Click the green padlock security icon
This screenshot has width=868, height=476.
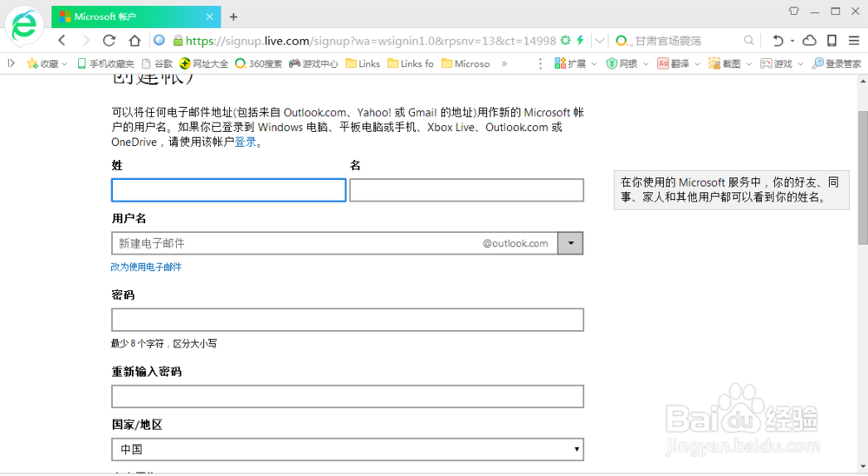pos(178,41)
